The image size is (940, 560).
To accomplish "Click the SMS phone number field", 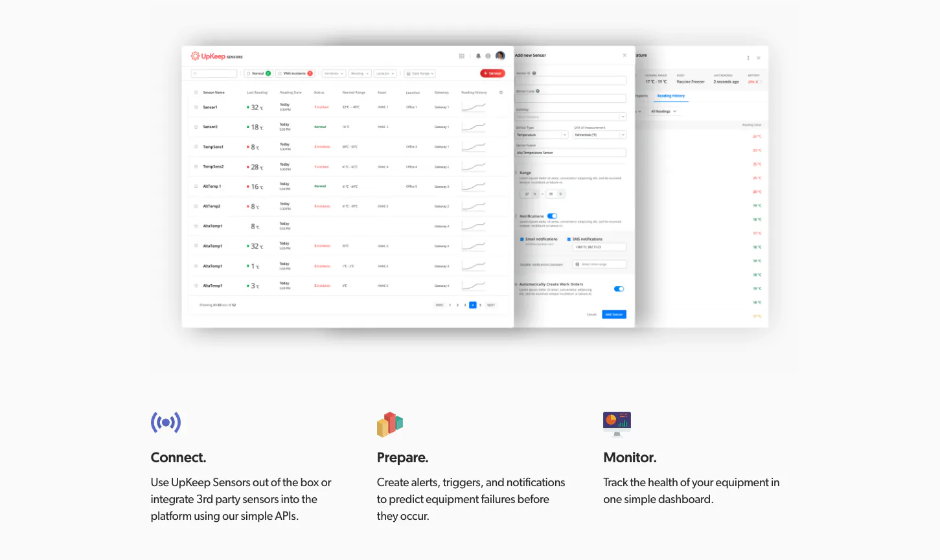I will 599,247.
